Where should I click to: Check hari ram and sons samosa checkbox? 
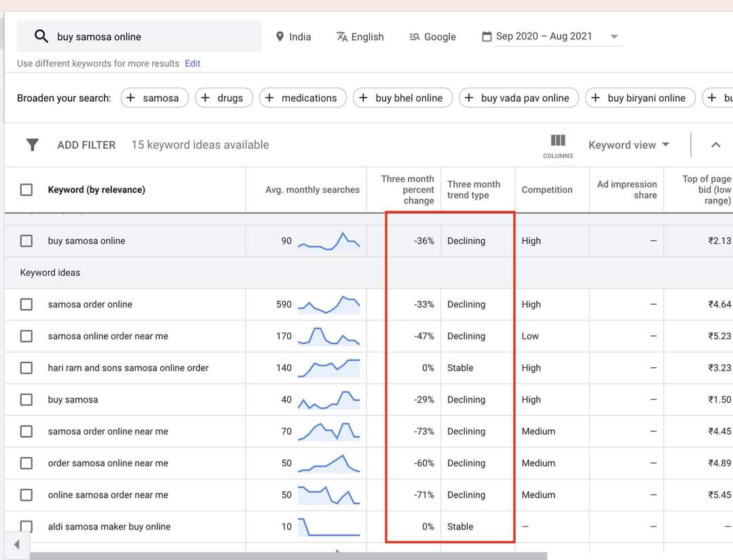(26, 368)
